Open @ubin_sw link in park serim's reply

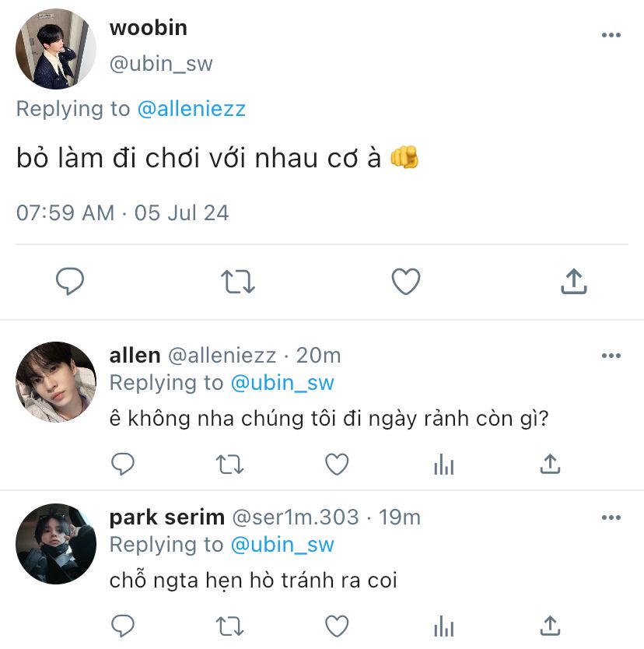click(x=282, y=545)
